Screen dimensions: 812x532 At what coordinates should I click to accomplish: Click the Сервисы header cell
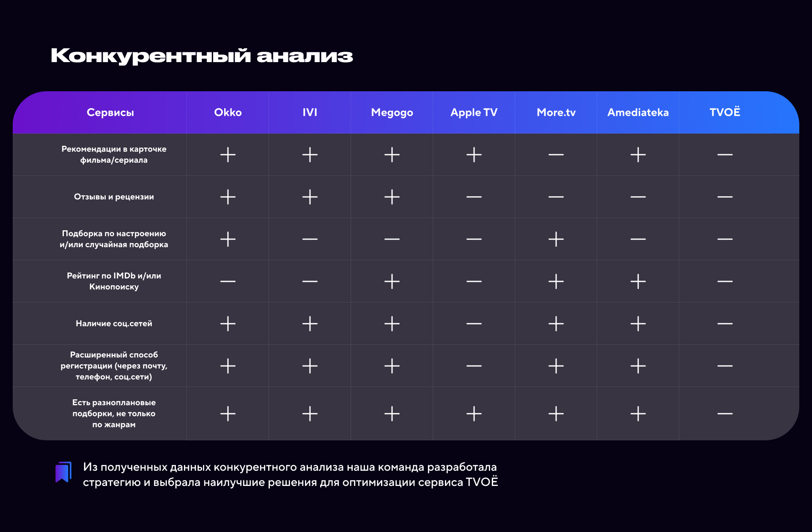110,112
